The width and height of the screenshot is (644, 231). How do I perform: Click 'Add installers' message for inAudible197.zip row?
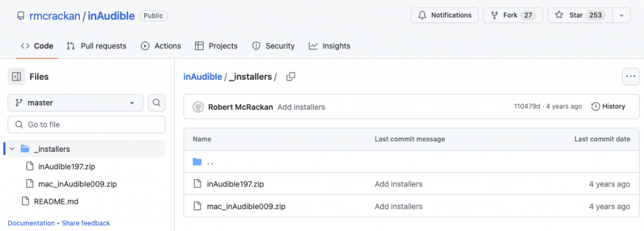[398, 185]
